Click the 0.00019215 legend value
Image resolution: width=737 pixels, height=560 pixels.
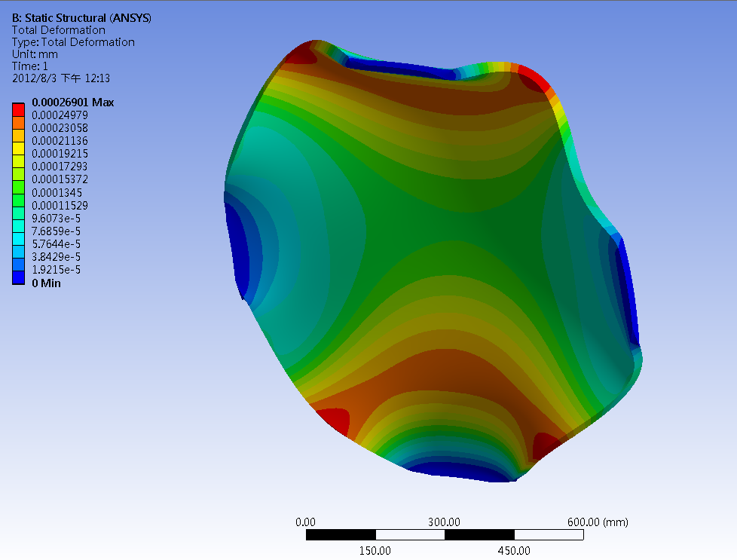(60, 154)
